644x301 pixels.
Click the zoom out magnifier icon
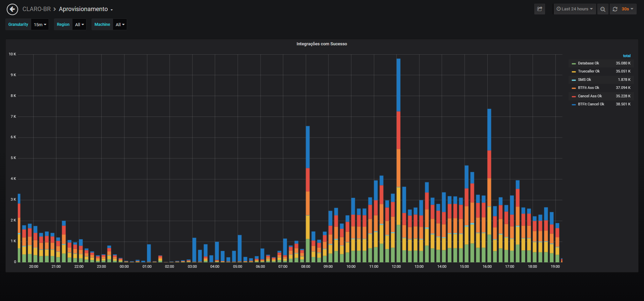click(x=603, y=9)
